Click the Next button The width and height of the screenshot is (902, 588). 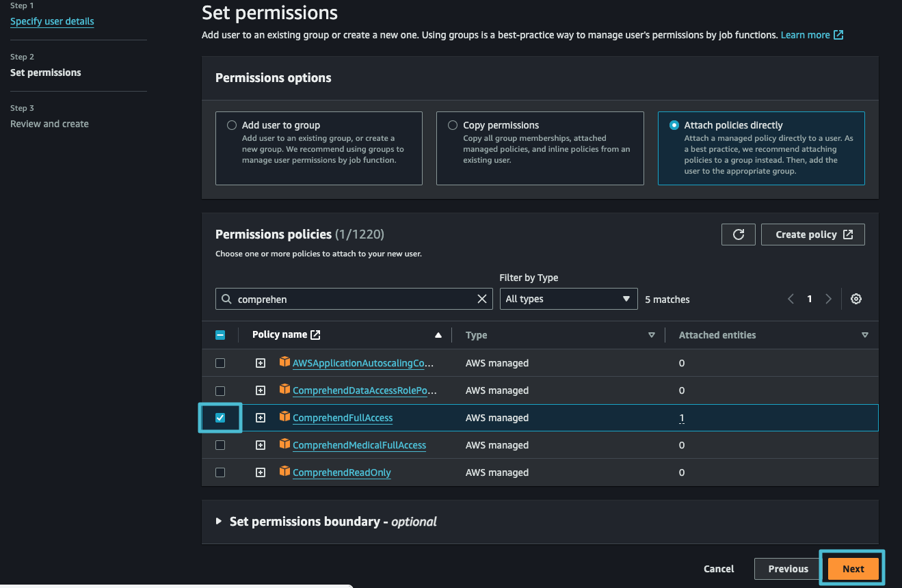853,568
